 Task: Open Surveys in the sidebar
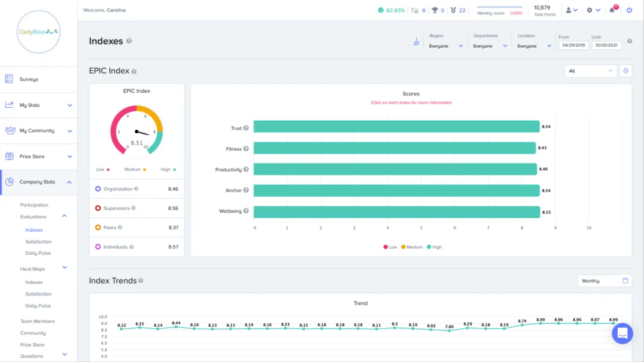(29, 79)
